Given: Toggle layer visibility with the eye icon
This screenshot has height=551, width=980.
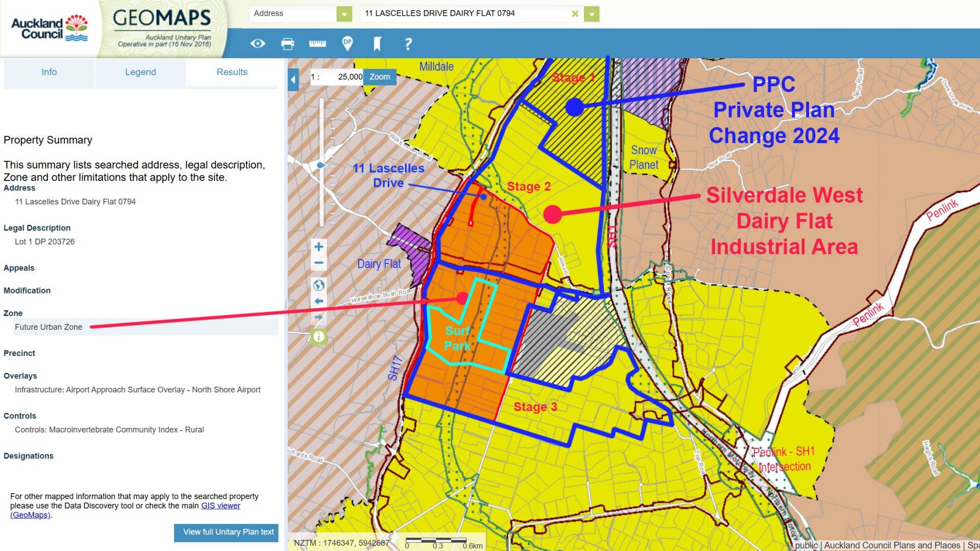Looking at the screenshot, I should 258,44.
